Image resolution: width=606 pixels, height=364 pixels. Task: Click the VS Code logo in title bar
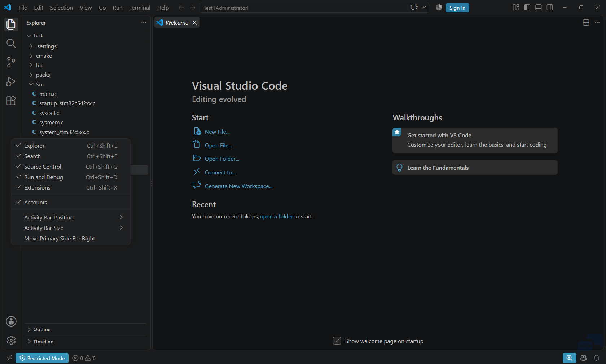(8, 8)
